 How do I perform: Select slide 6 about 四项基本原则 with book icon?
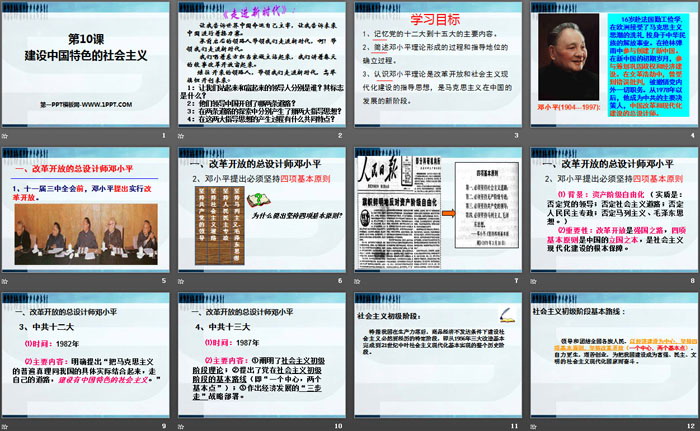click(262, 210)
